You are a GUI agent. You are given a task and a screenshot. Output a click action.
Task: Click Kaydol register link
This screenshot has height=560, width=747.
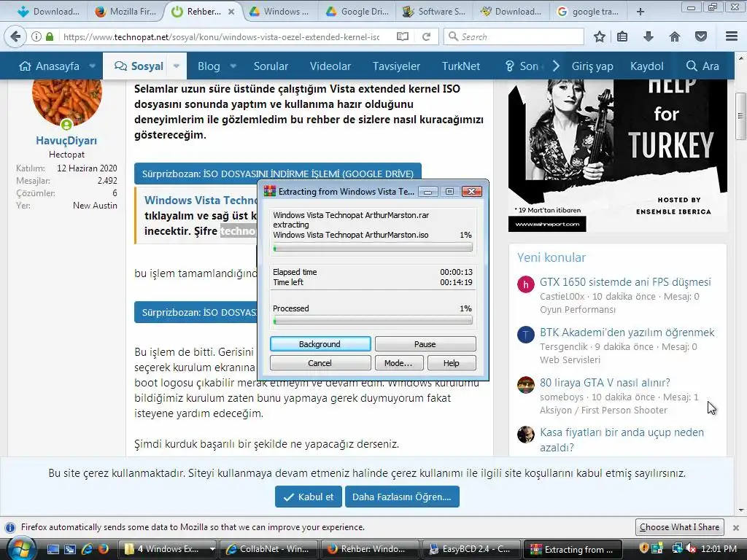(x=646, y=66)
